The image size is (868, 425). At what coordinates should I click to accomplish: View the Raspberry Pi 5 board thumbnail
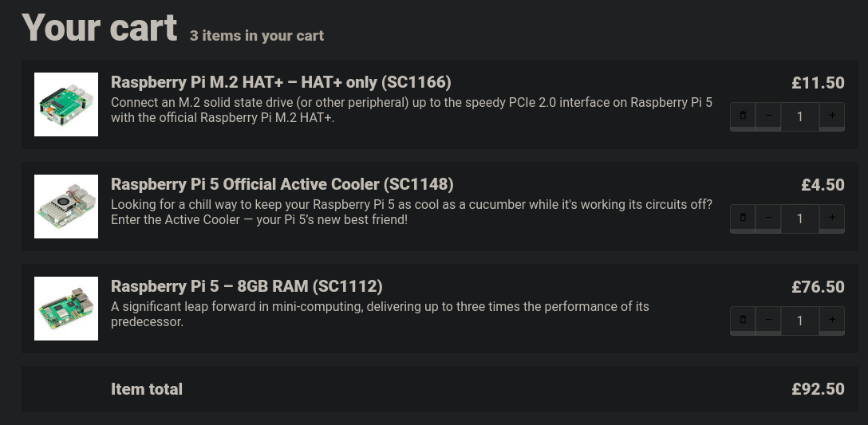coord(66,309)
